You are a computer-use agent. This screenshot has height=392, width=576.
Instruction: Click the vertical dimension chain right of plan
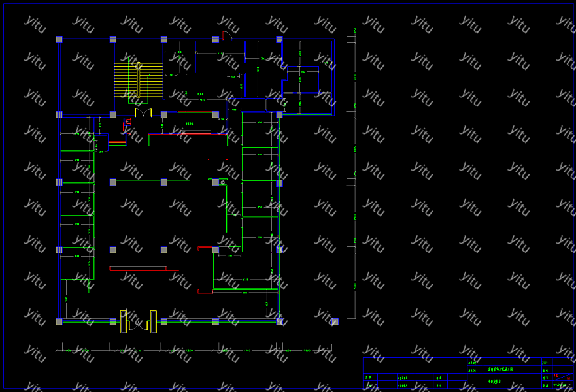pyautogui.click(x=355, y=176)
